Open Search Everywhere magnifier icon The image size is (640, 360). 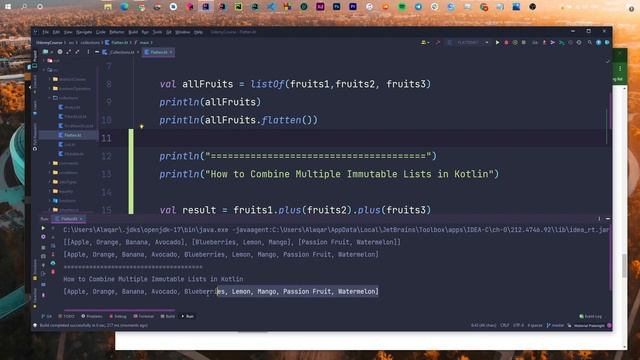point(590,42)
